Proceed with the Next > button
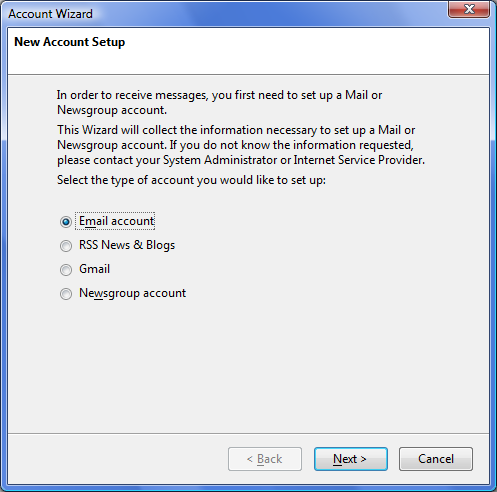The width and height of the screenshot is (497, 492). 351,459
